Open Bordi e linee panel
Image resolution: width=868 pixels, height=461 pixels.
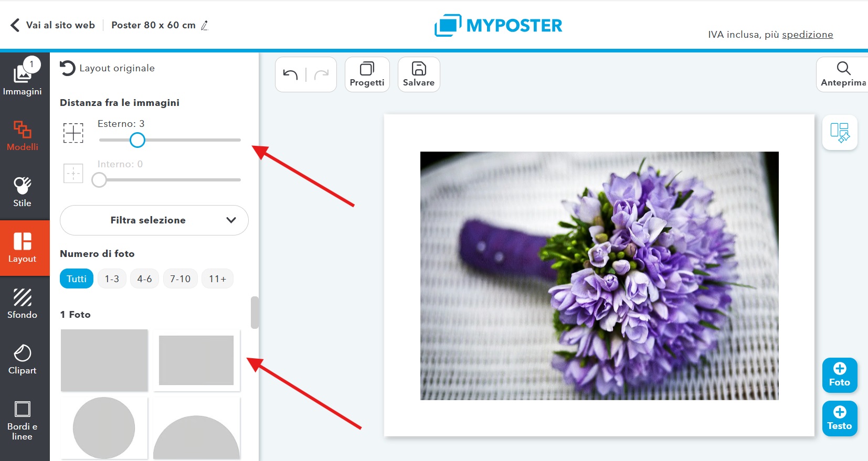coord(23,420)
